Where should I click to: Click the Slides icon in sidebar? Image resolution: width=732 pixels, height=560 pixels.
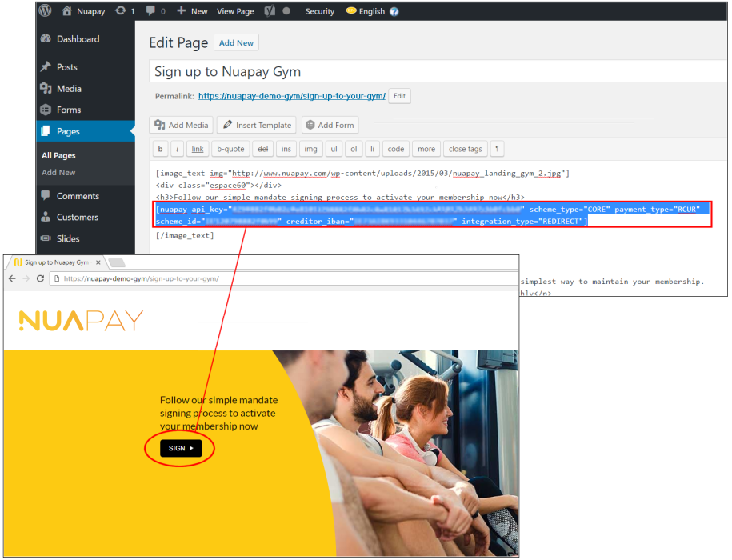(x=46, y=238)
